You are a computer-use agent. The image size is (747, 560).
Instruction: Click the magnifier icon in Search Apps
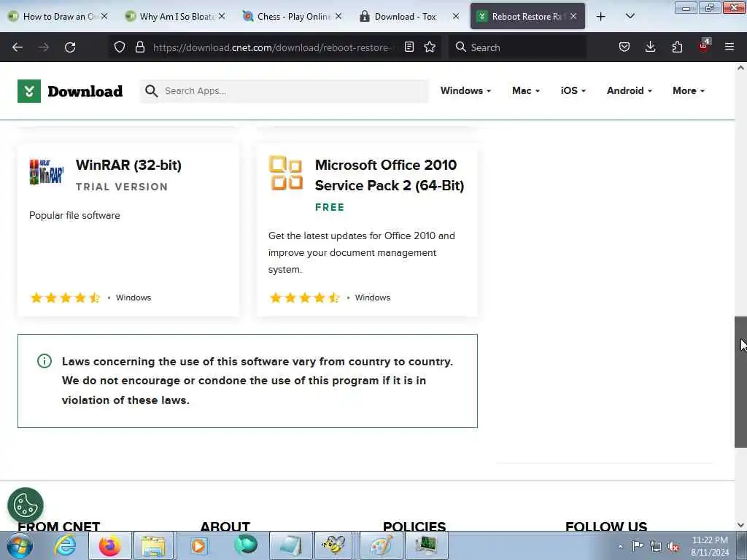click(x=151, y=91)
